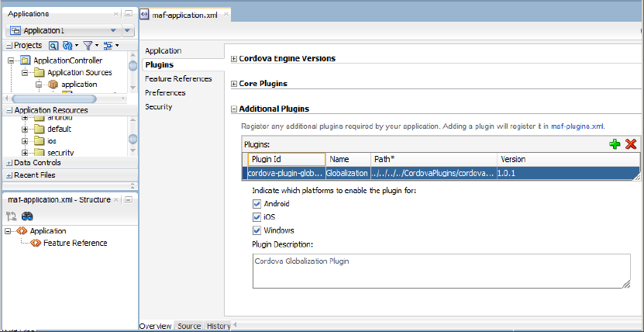Click the security folder icon
The height and width of the screenshot is (332, 644).
click(x=39, y=153)
